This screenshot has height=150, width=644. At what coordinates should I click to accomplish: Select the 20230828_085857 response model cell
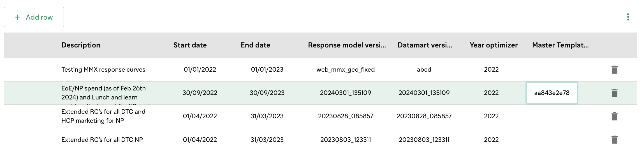pos(346,116)
